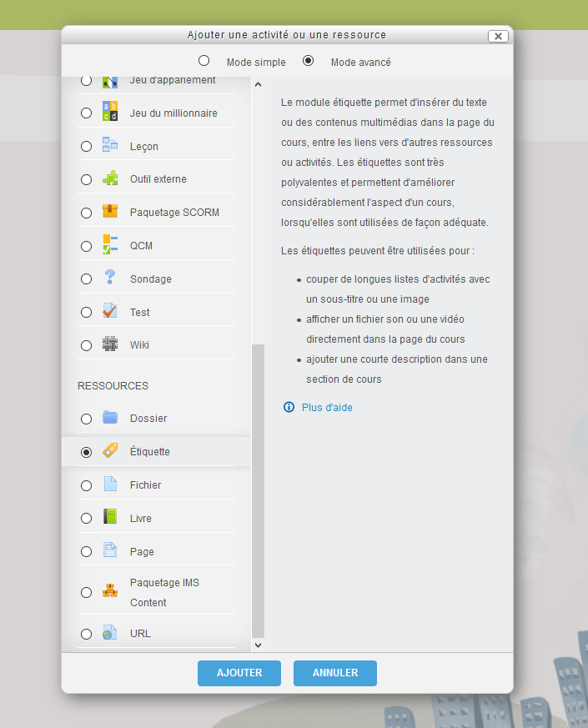The image size is (588, 728).
Task: Click the Dossier folder icon
Action: click(x=110, y=418)
